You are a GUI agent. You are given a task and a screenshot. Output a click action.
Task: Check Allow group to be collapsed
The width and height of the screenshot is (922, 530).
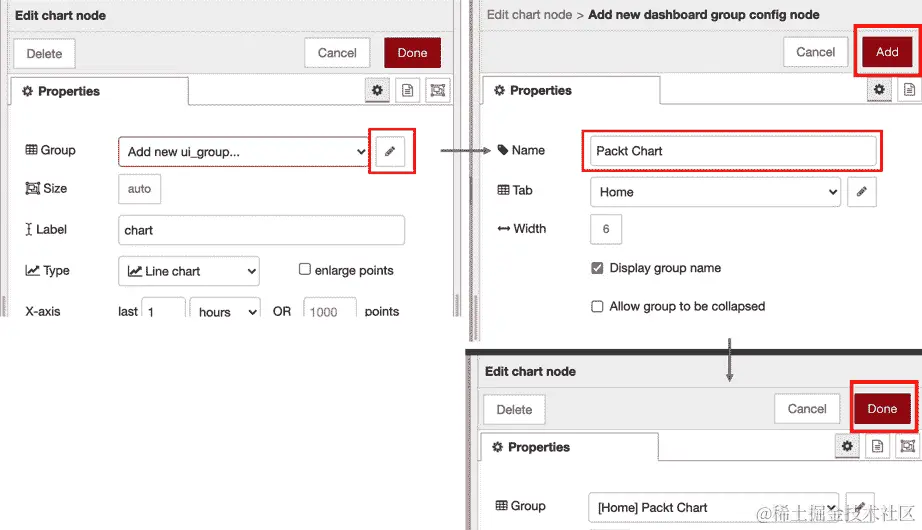[597, 306]
